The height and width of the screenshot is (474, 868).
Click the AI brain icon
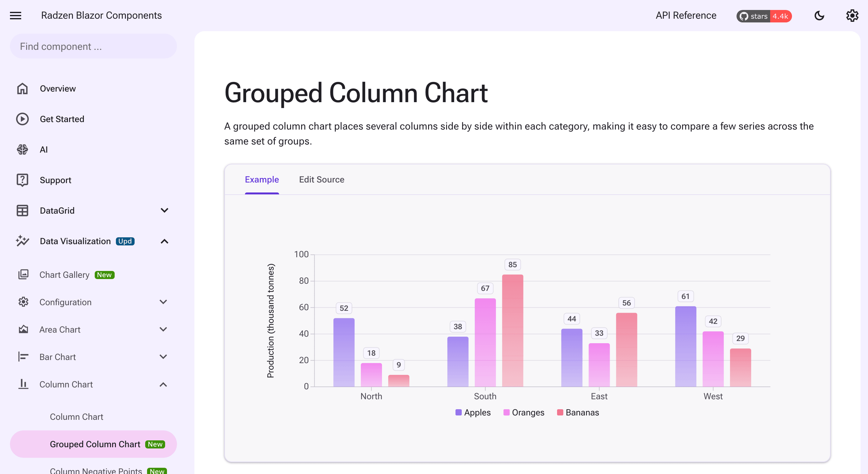[x=22, y=149]
